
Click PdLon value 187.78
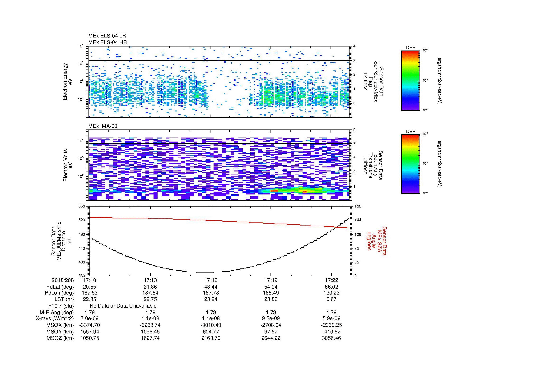(211, 293)
